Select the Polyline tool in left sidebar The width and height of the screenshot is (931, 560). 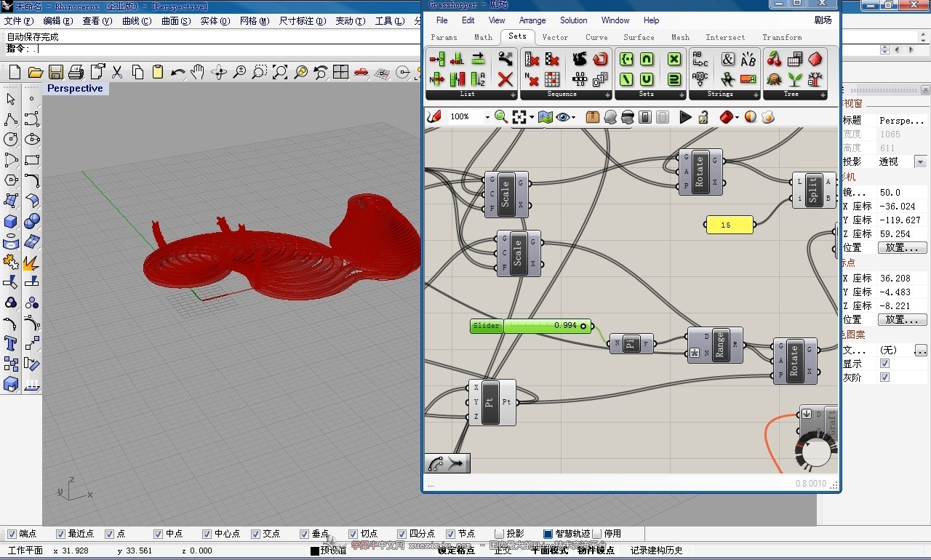tap(11, 119)
